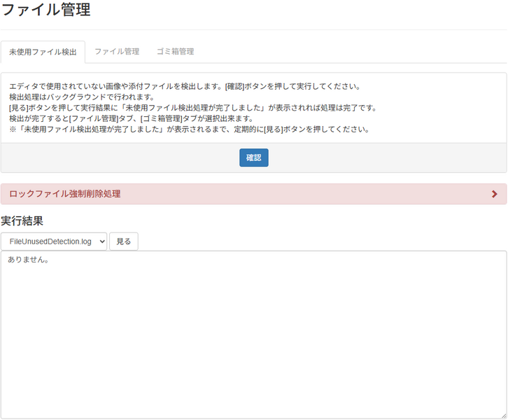Switch to the 未使用ファイル検出 tab
The height and width of the screenshot is (420, 508).
(x=43, y=52)
